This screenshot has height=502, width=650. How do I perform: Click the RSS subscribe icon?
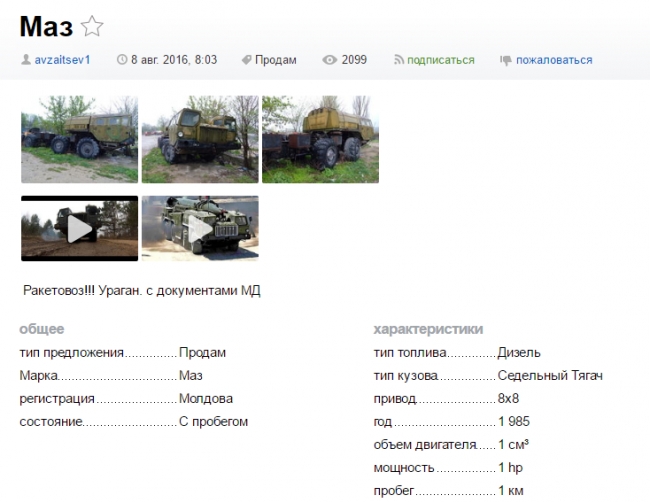pyautogui.click(x=398, y=60)
